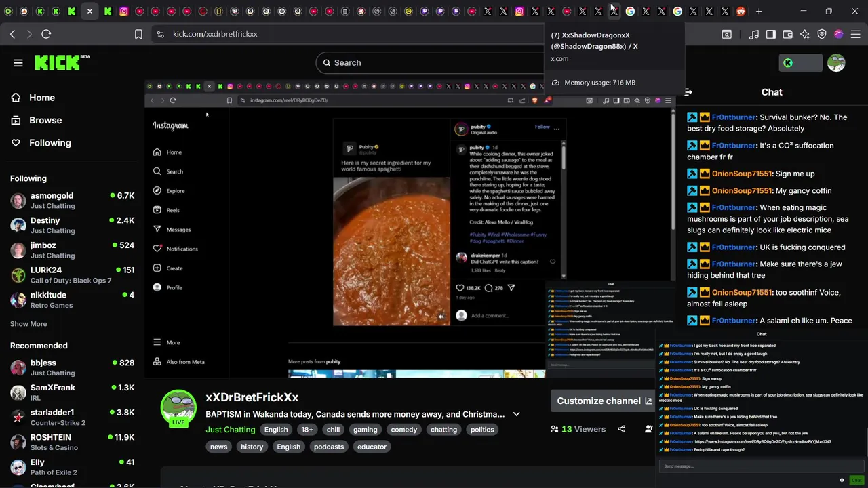Open the Kick sidebar hamburger menu
The height and width of the screenshot is (488, 868).
point(18,63)
